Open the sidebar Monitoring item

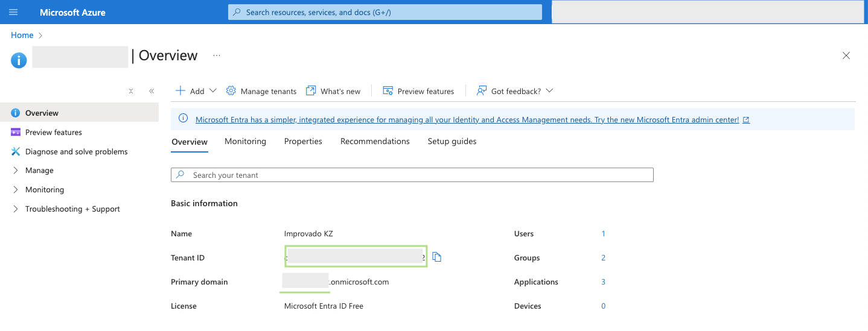tap(45, 189)
